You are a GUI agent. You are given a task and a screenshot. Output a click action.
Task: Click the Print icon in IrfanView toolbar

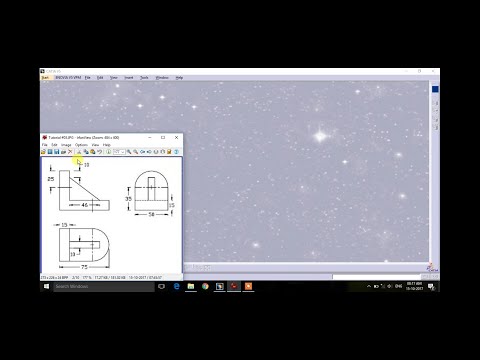pos(63,152)
